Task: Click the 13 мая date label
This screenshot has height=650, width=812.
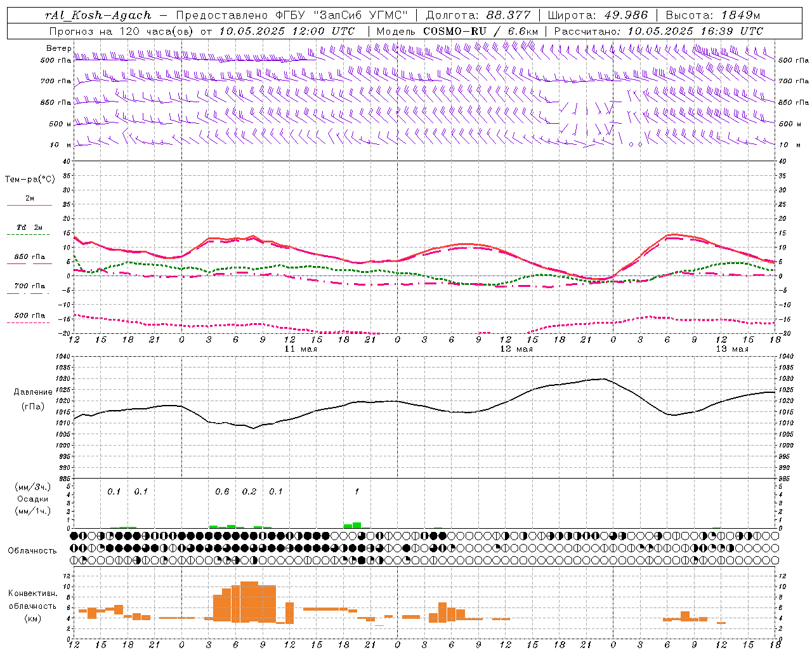Action: coord(732,348)
